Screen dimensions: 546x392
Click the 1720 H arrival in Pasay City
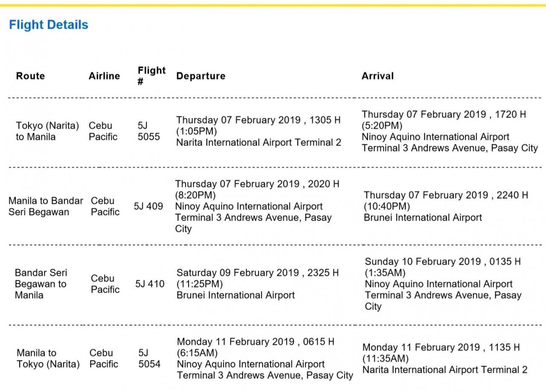(450, 131)
